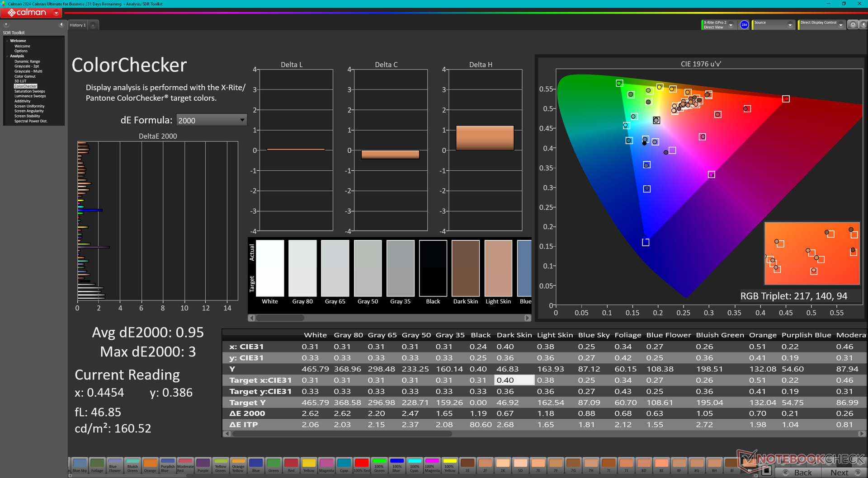Select the Bluish Green color swatch
The image size is (868, 478).
click(132, 465)
